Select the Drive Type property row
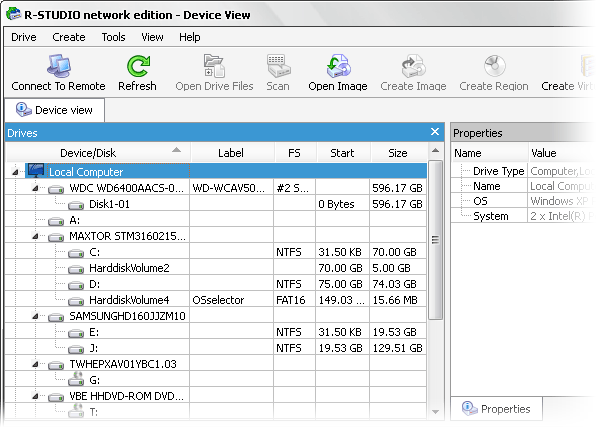599x427 pixels. (x=523, y=171)
